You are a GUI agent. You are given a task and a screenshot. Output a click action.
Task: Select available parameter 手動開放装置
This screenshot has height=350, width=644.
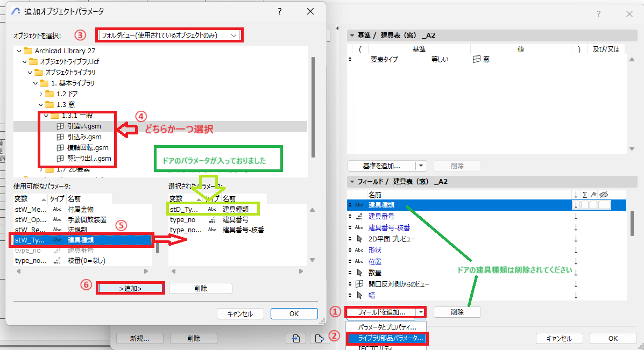82,219
